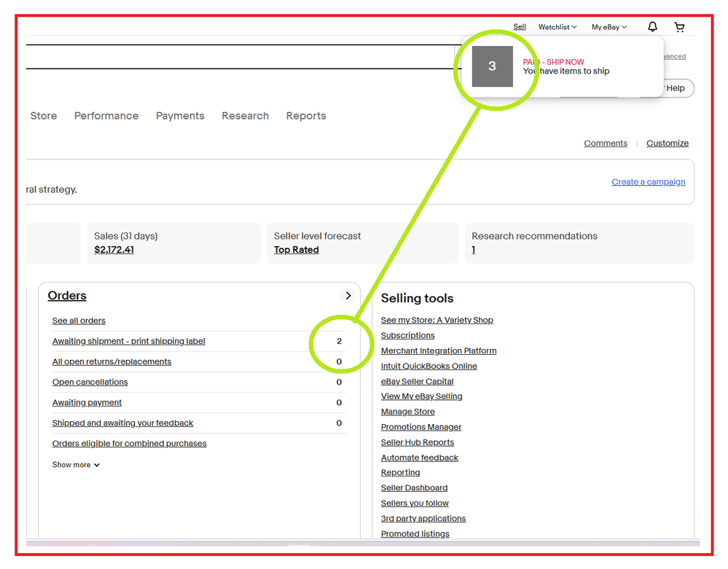This screenshot has width=728, height=569.
Task: Expand Show more in Orders panel
Action: (x=76, y=465)
